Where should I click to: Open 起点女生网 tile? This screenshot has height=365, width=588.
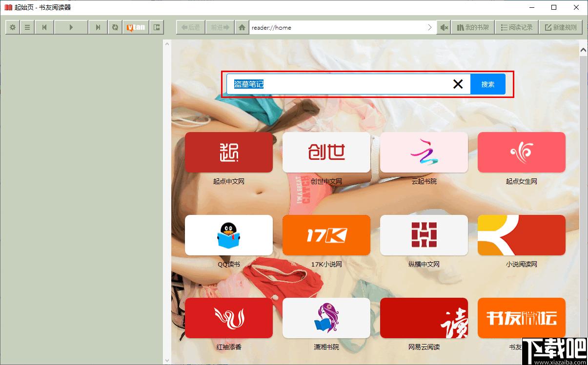pos(522,152)
